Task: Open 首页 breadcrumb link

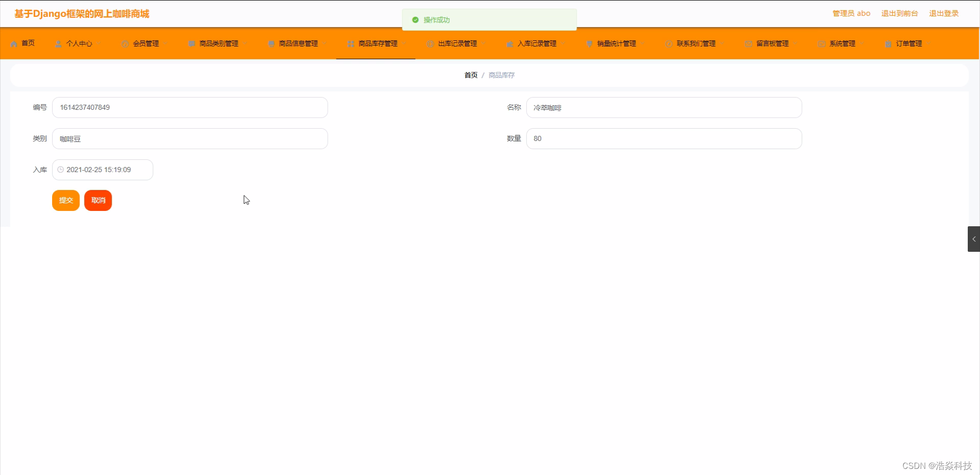Action: pos(470,75)
